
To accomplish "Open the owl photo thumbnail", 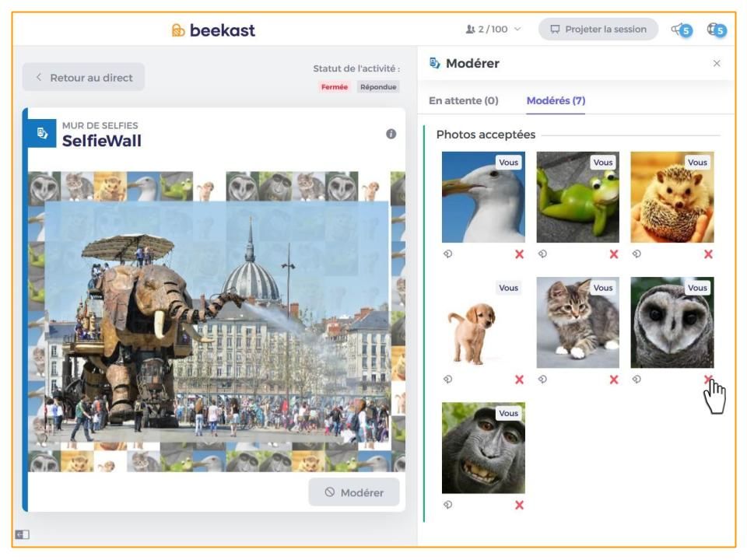I will pyautogui.click(x=672, y=322).
